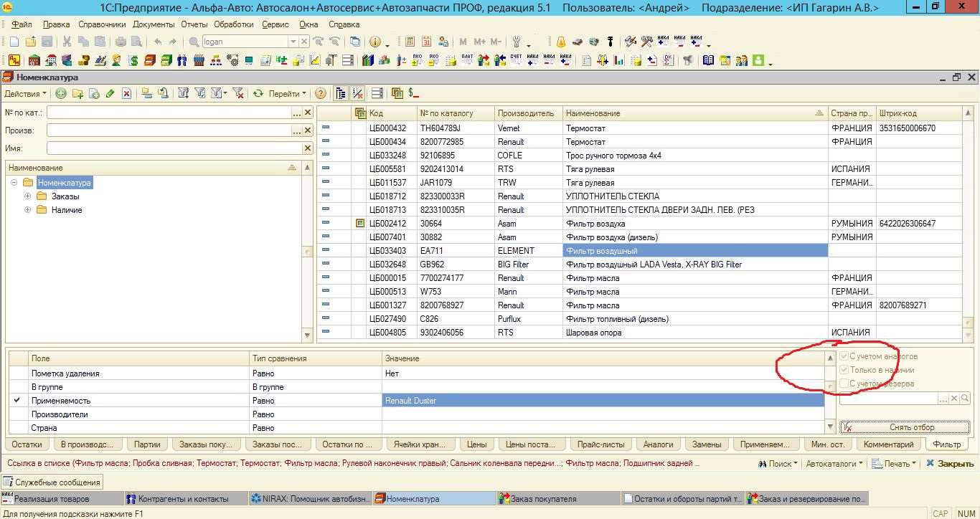Click the New document icon
Screen dimensions: 980x519
(14, 42)
